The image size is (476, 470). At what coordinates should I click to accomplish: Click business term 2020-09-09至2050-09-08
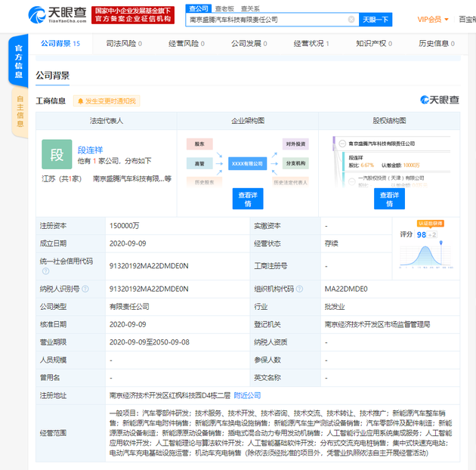pos(150,342)
